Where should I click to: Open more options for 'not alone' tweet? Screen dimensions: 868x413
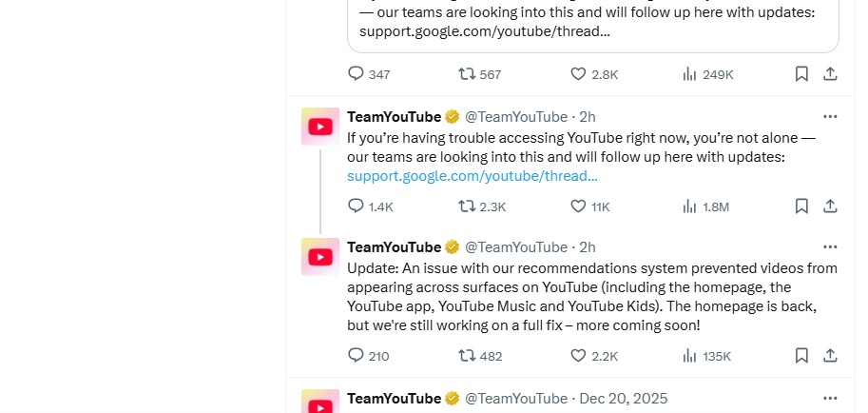click(830, 117)
